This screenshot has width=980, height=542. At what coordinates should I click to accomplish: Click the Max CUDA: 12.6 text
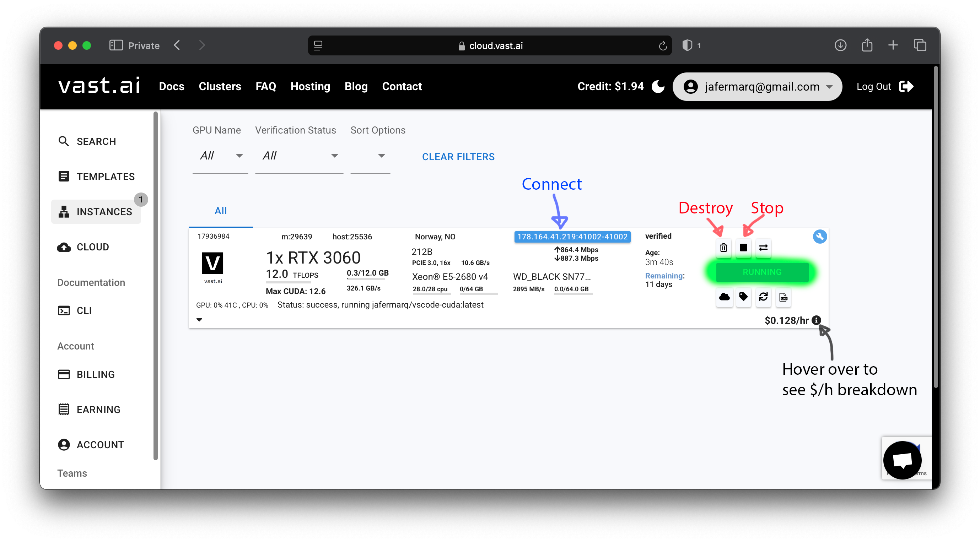[x=295, y=291]
